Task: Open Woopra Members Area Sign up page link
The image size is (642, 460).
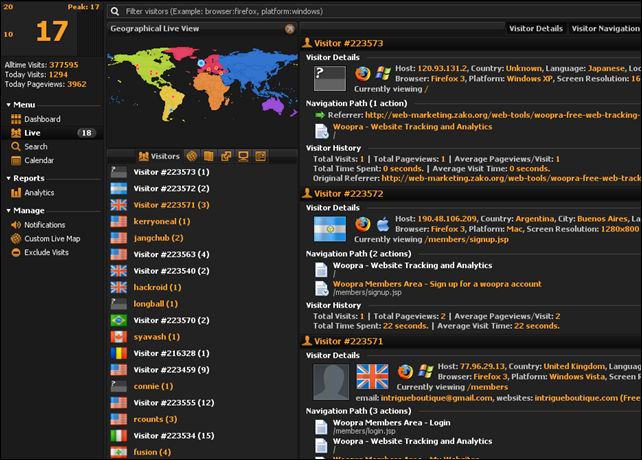Action: (437, 284)
